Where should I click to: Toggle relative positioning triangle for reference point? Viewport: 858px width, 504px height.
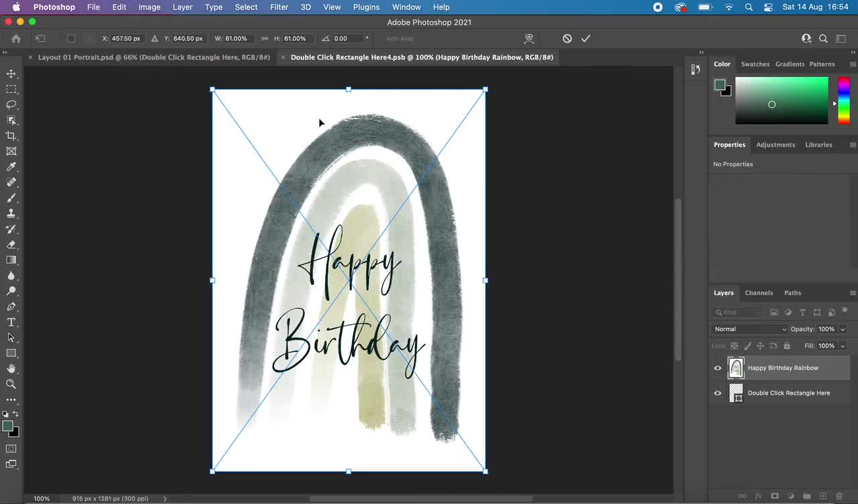pos(155,39)
